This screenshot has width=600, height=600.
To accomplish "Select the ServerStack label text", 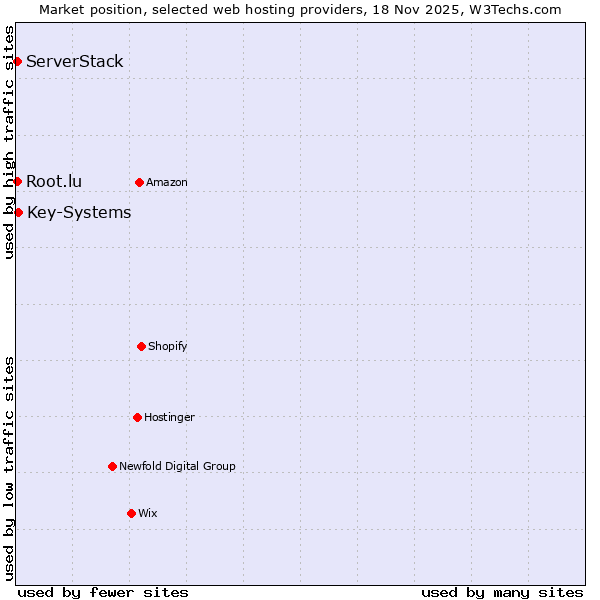I will (x=75, y=61).
